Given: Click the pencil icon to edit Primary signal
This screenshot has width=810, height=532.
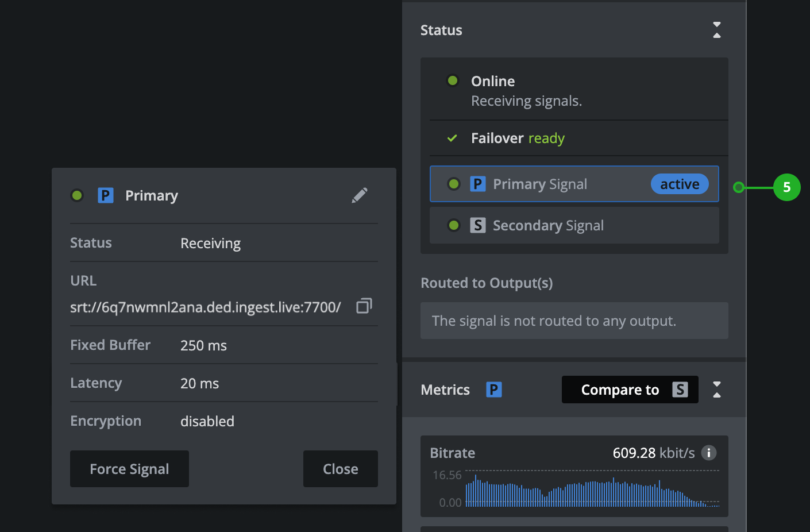Looking at the screenshot, I should point(360,195).
